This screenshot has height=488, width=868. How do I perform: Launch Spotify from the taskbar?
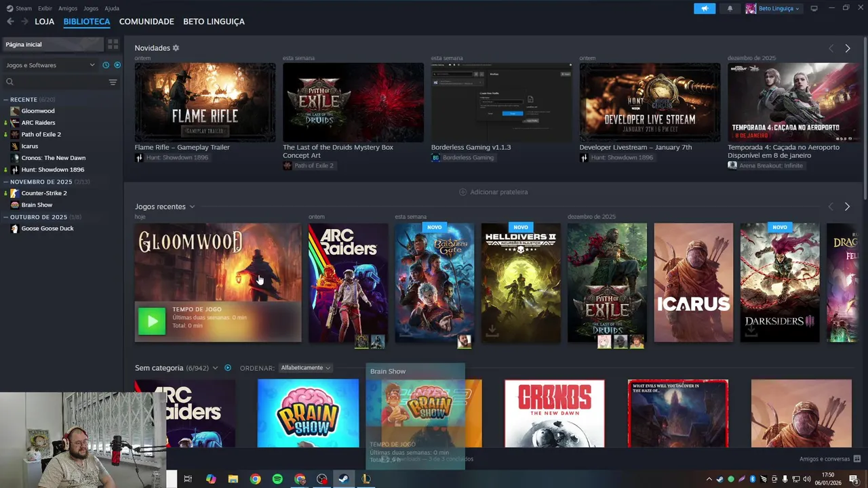(x=277, y=479)
